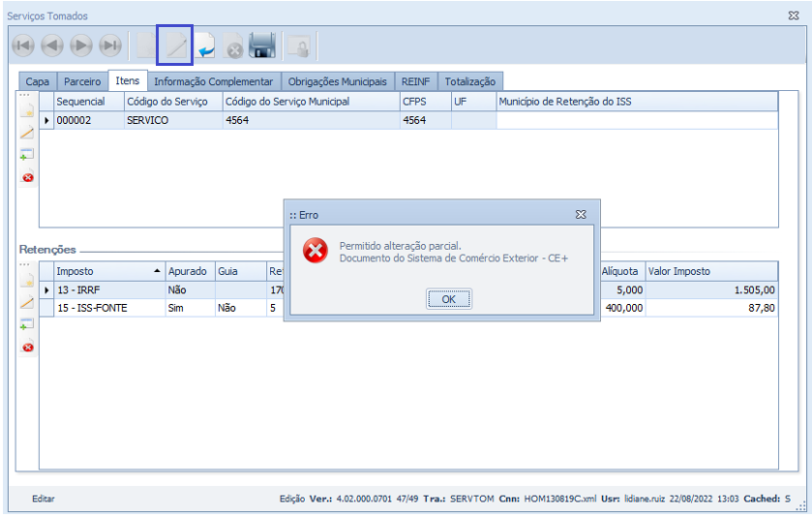Click insert row icon beside Itens grid
This screenshot has width=812, height=517.
point(27,155)
